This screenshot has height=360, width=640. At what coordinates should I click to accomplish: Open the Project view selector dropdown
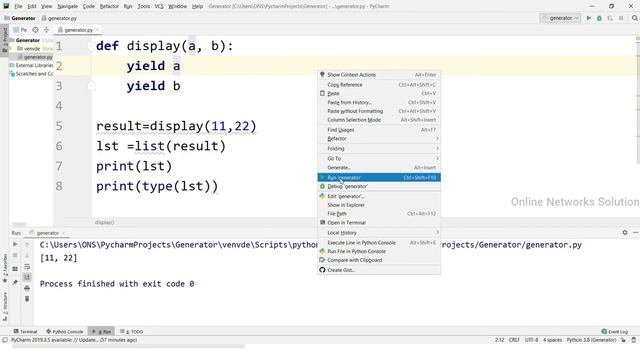pyautogui.click(x=20, y=30)
